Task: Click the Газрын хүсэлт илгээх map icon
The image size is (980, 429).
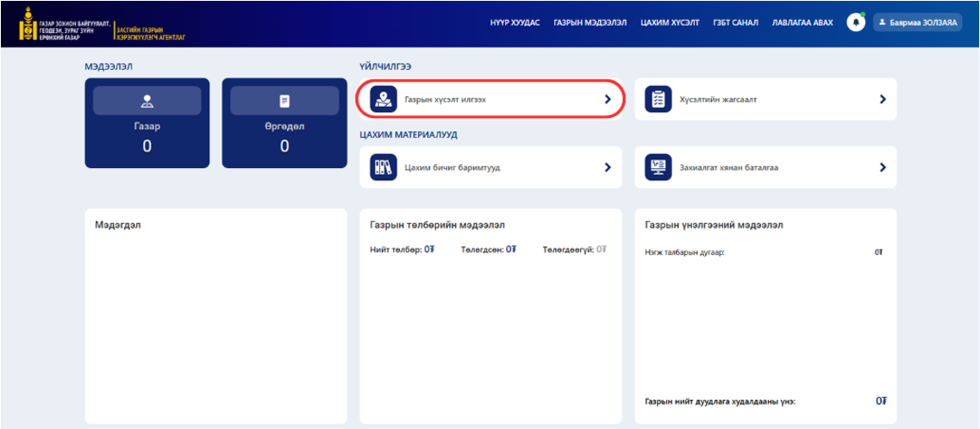Action: [x=384, y=99]
